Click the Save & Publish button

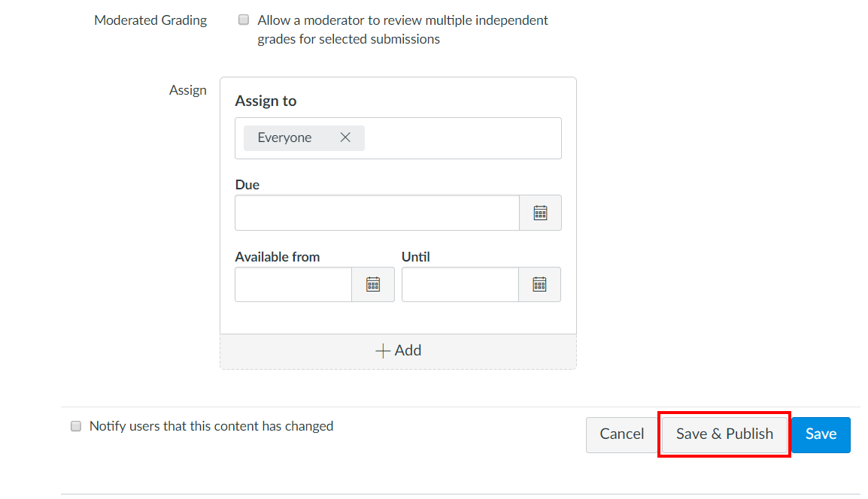pos(724,434)
